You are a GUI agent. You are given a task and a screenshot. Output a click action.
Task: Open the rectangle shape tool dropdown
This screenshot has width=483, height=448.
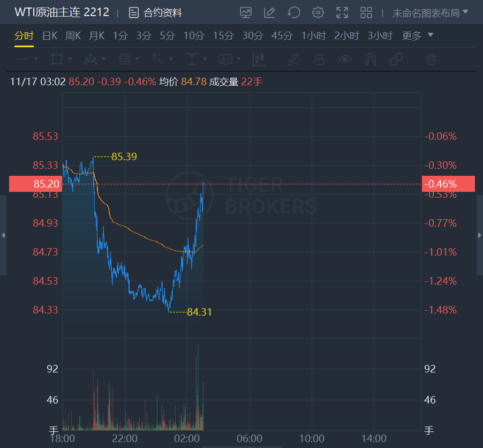62,59
